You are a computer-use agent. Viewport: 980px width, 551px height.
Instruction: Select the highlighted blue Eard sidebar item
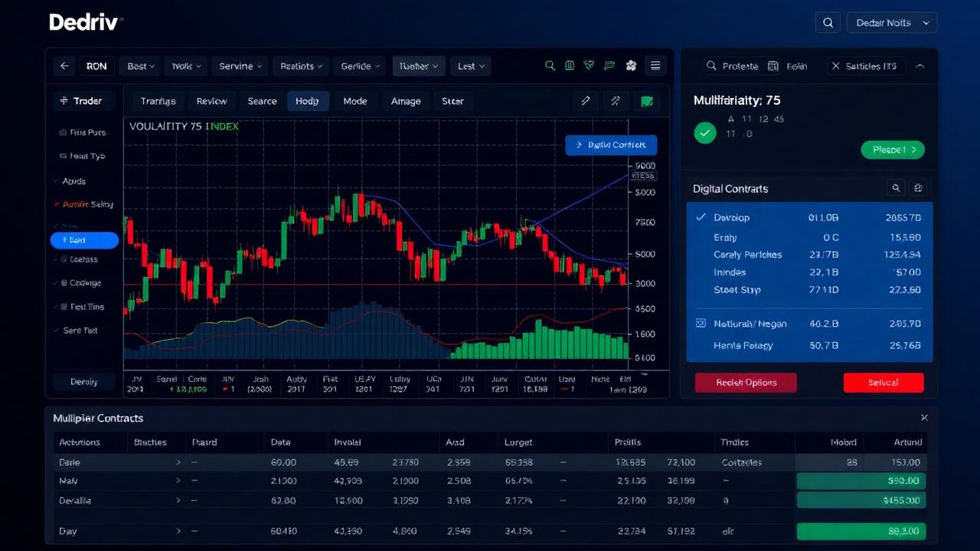tap(84, 240)
